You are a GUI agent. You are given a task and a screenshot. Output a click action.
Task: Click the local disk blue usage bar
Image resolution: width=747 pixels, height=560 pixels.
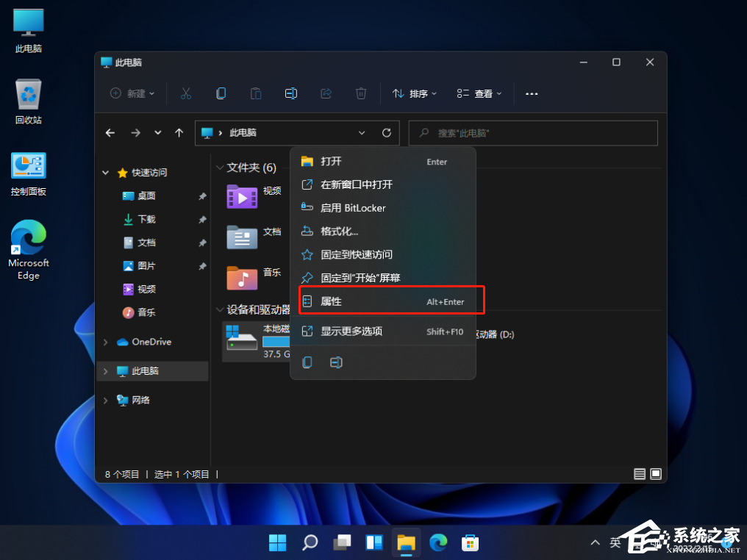click(276, 342)
